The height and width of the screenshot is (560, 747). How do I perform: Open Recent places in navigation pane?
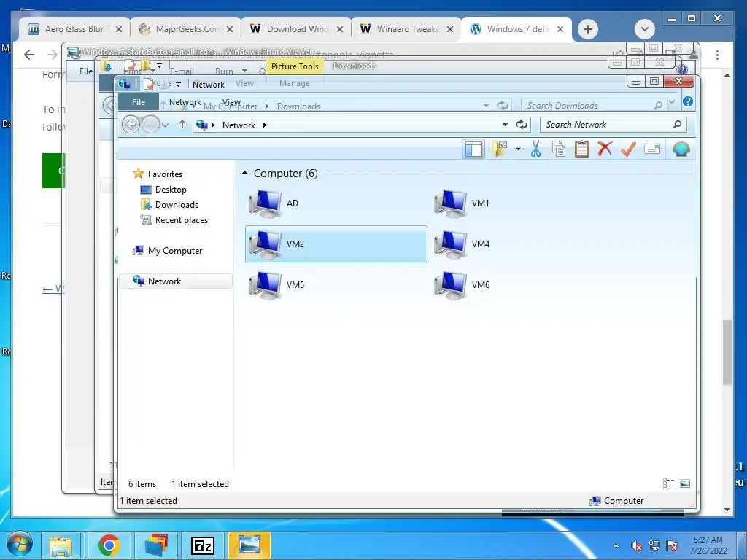pyautogui.click(x=182, y=220)
